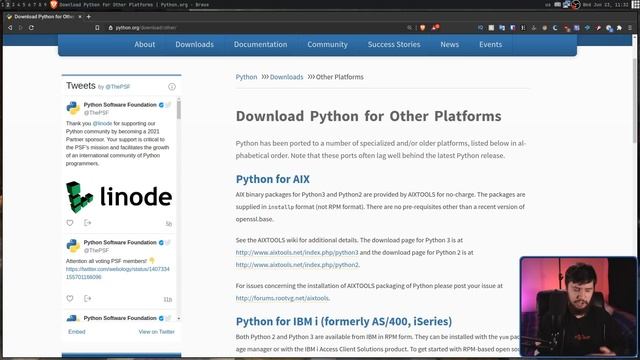Open the aixtools python3 download link
This screenshot has width=640, height=360.
(x=297, y=253)
